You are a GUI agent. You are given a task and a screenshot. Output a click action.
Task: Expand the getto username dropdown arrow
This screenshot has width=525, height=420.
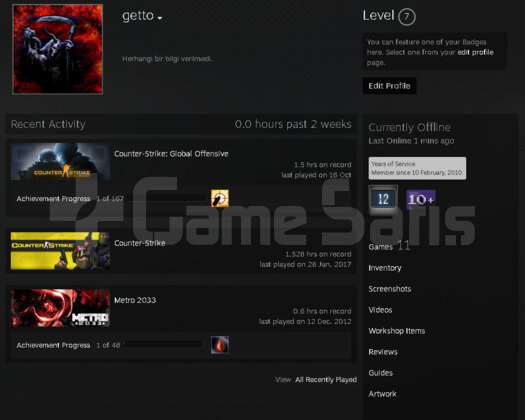[x=160, y=18]
